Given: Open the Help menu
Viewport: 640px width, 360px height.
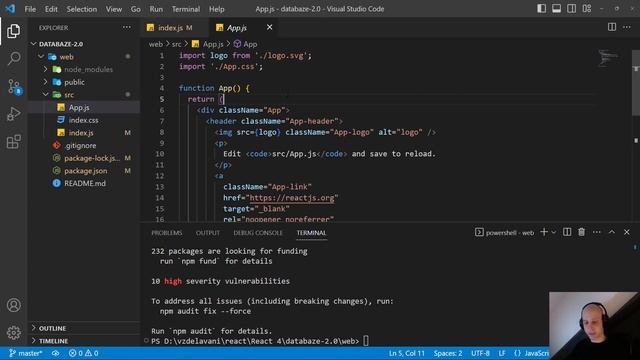Looking at the screenshot, I should pos(217,9).
